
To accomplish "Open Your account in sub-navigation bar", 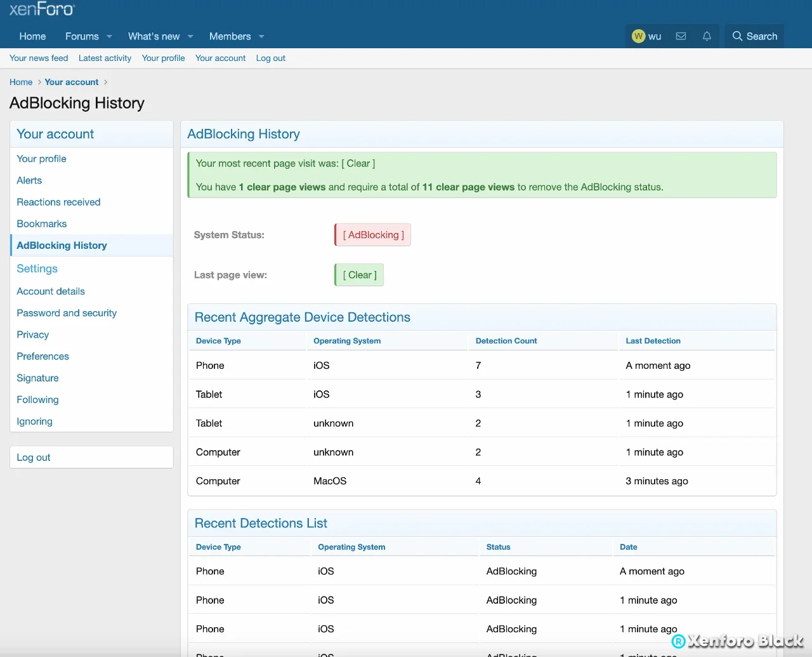I will pyautogui.click(x=220, y=58).
